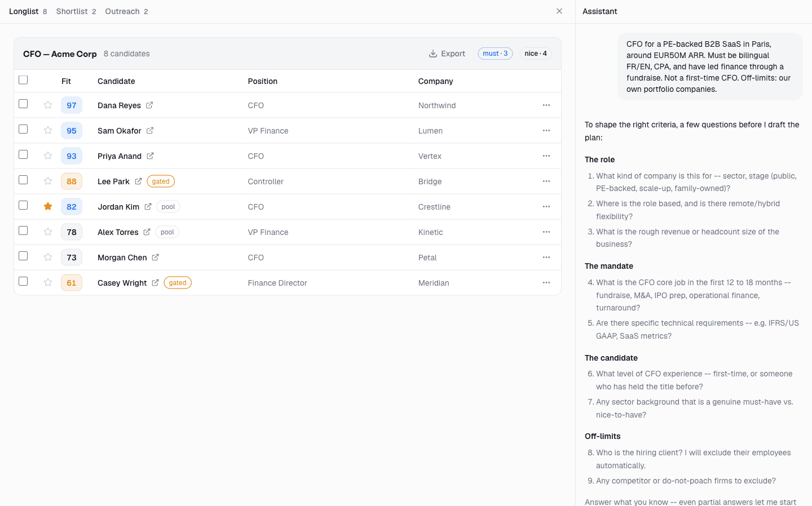Select candidate name Morgan Chen

click(122, 258)
